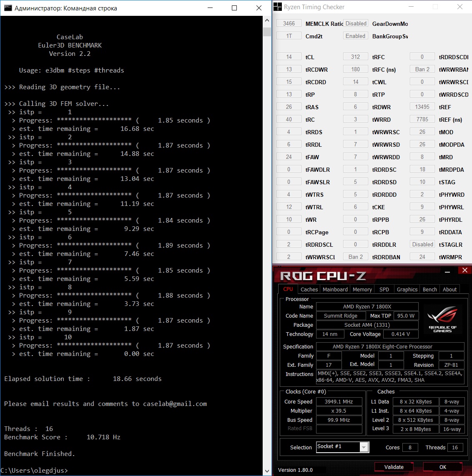The image size is (472, 476).
Task: Click the Code Name value Summit Ridge
Action: [341, 316]
